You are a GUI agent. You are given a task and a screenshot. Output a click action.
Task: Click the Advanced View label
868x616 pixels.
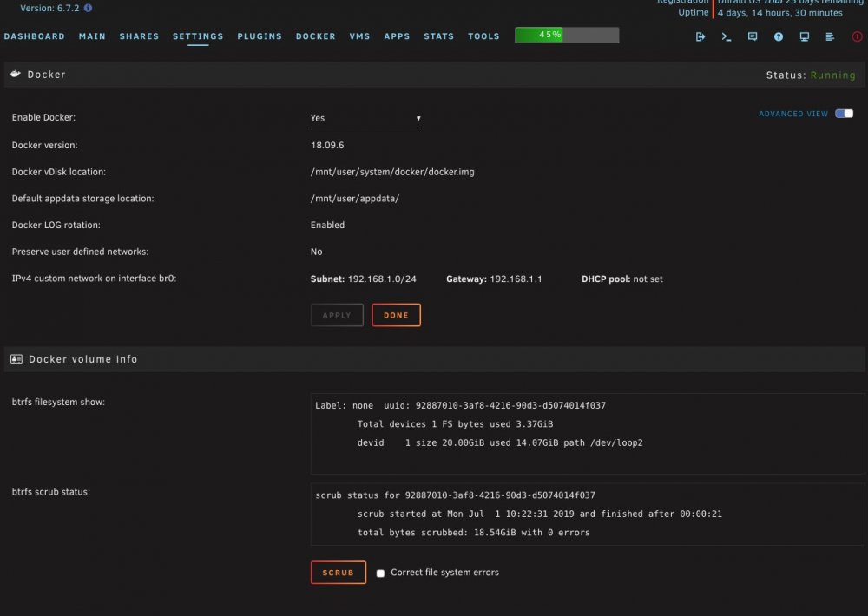793,114
